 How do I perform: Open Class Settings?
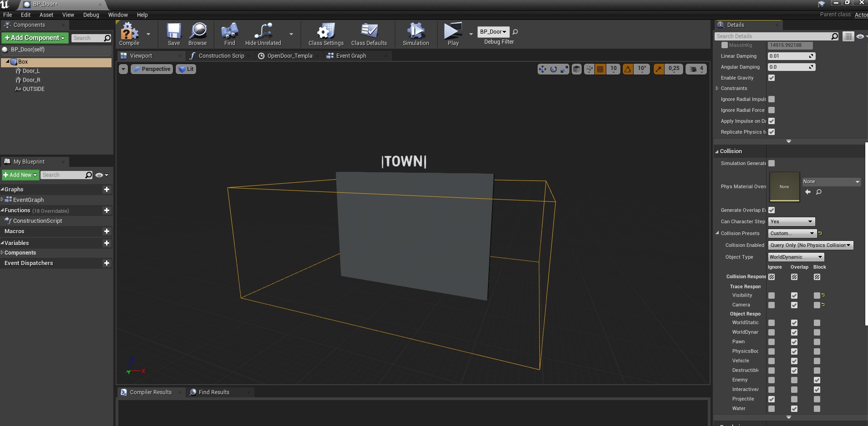click(x=326, y=32)
